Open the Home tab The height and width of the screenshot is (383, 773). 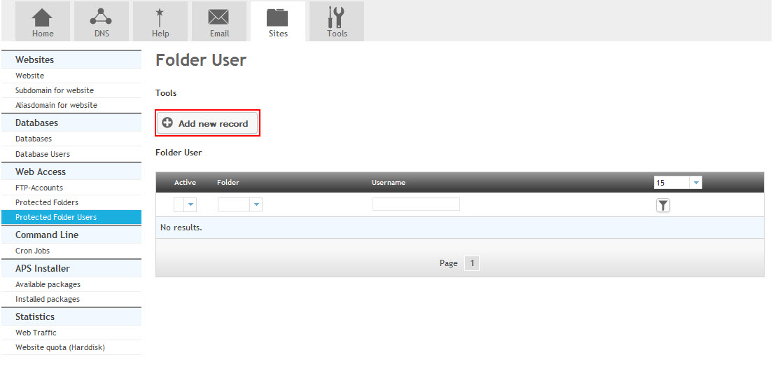[x=42, y=21]
